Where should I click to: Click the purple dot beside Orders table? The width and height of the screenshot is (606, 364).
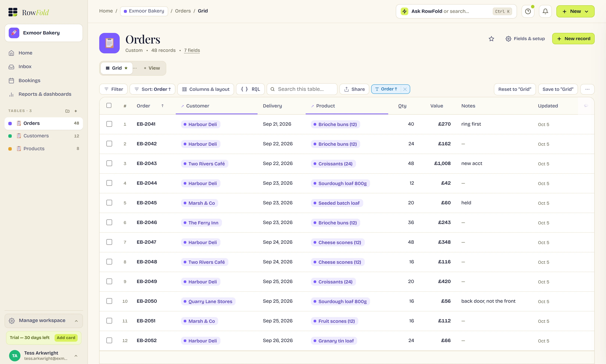point(10,123)
